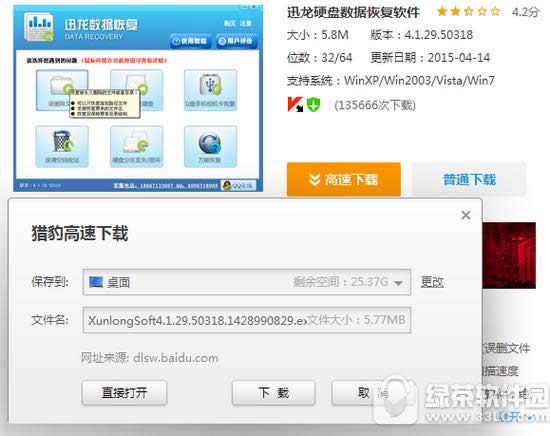Click the third rating star
The image size is (550, 436).
click(x=469, y=12)
